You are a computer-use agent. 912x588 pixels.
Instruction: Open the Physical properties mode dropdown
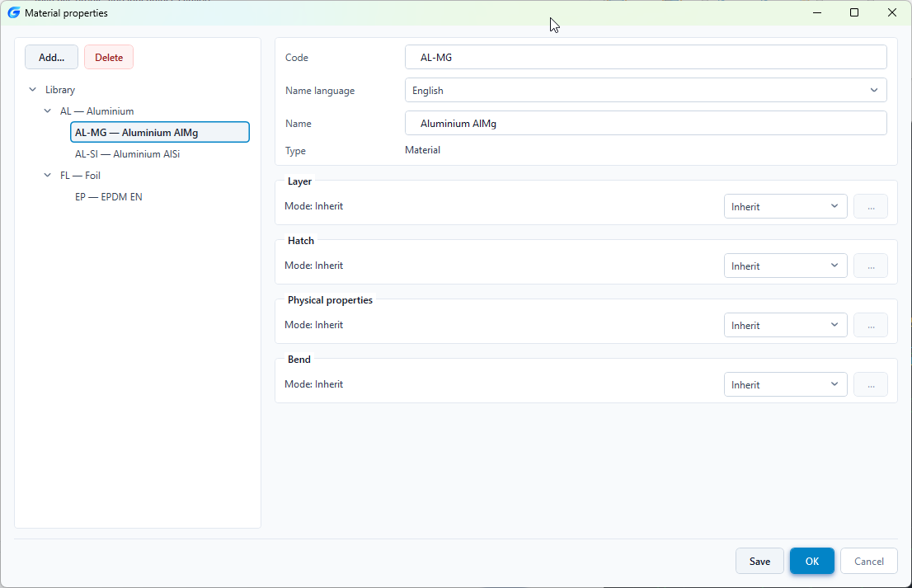pyautogui.click(x=785, y=325)
